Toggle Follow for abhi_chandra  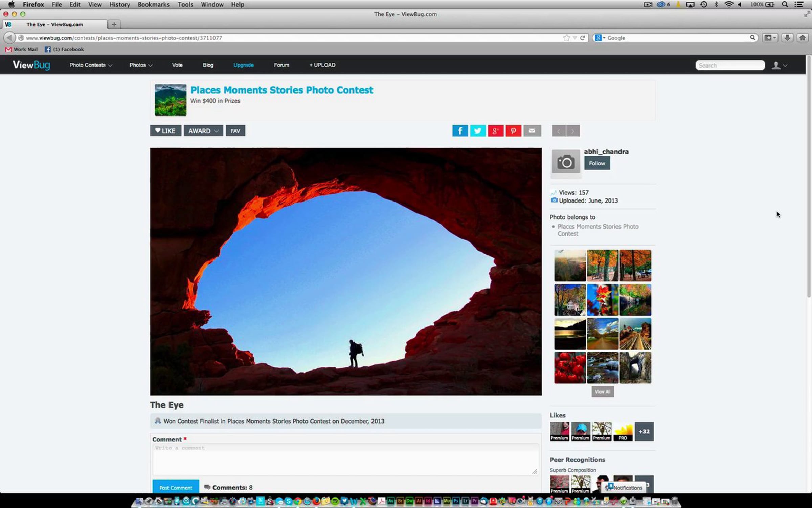point(597,163)
